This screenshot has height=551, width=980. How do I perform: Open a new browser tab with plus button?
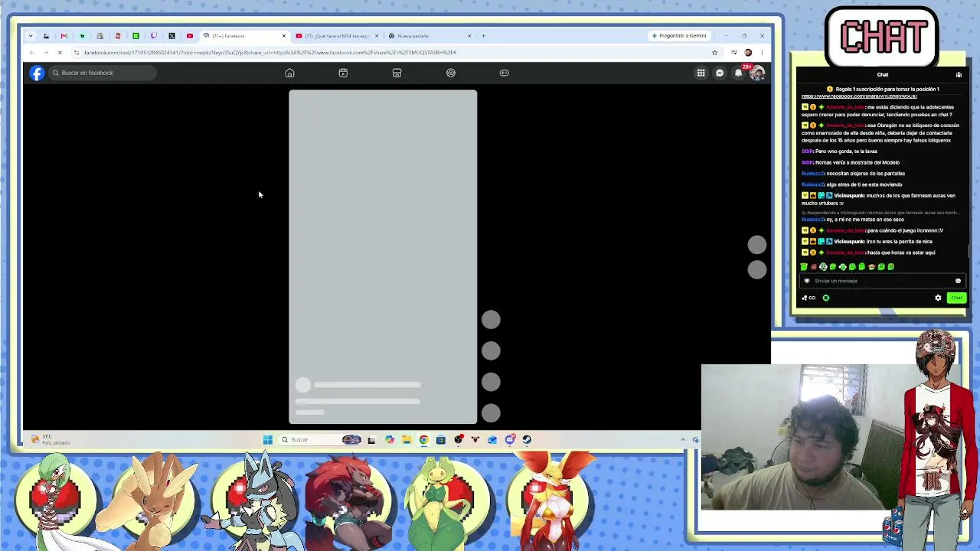point(483,36)
